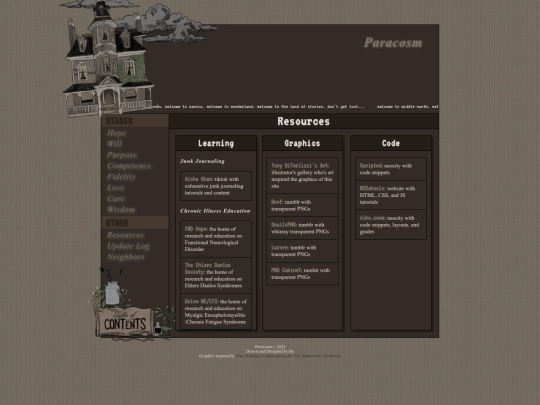Viewport: 540px width, 405px height.
Task: Open the footer Tony DiTerlizzi Spiderwick link
Action: click(288, 356)
